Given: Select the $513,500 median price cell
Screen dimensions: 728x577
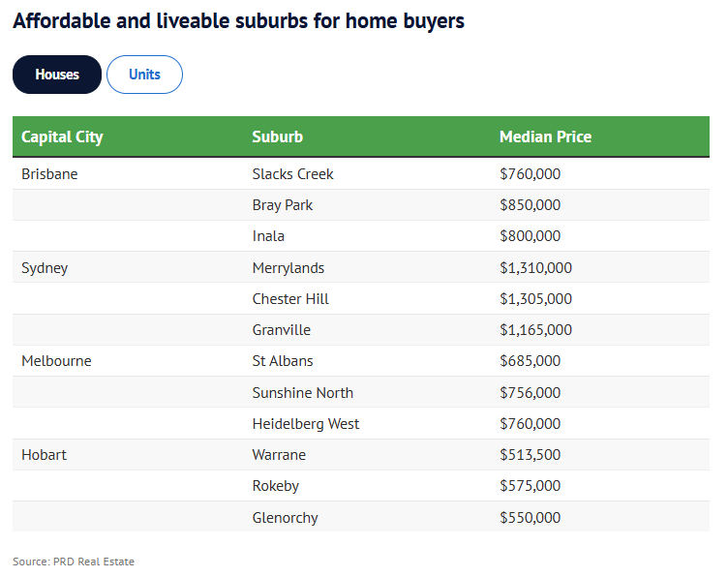Looking at the screenshot, I should click(x=530, y=454).
